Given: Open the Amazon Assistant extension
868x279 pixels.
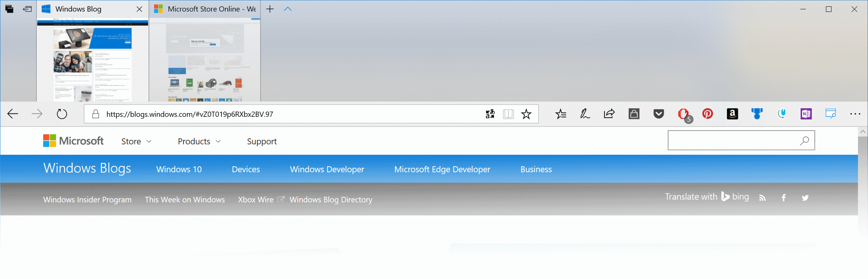Looking at the screenshot, I should click(733, 114).
